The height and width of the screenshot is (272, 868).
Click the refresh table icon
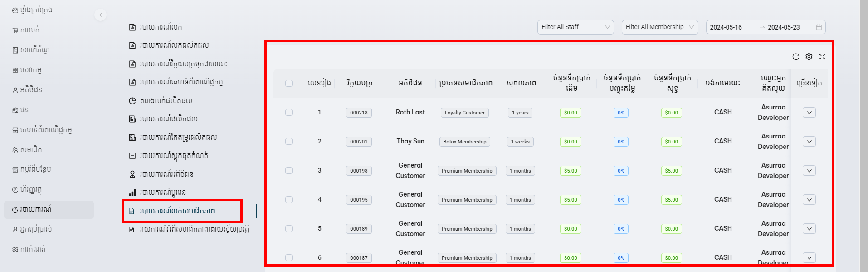click(795, 57)
